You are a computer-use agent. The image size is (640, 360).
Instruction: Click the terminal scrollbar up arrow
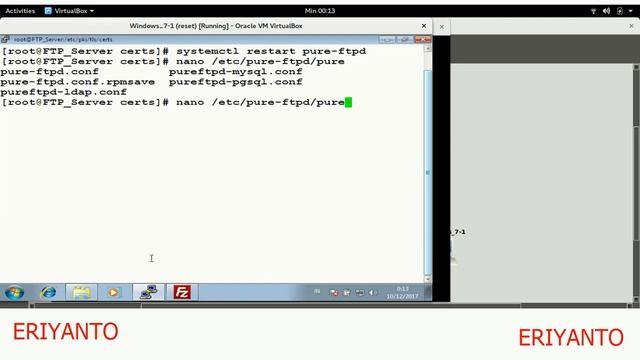428,49
